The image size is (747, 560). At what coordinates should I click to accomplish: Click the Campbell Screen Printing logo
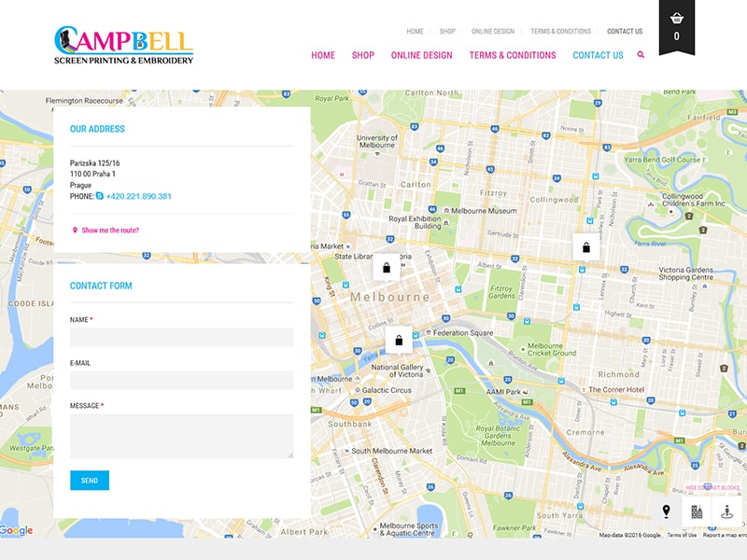[x=123, y=45]
